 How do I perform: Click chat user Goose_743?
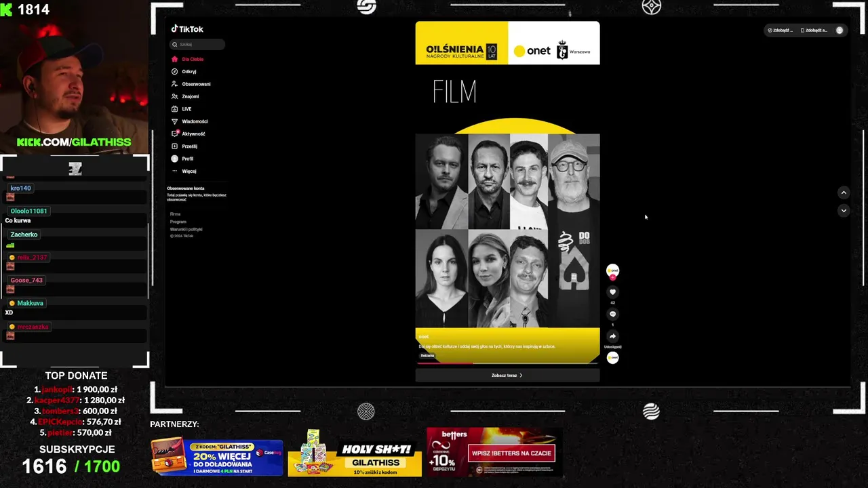tap(26, 281)
